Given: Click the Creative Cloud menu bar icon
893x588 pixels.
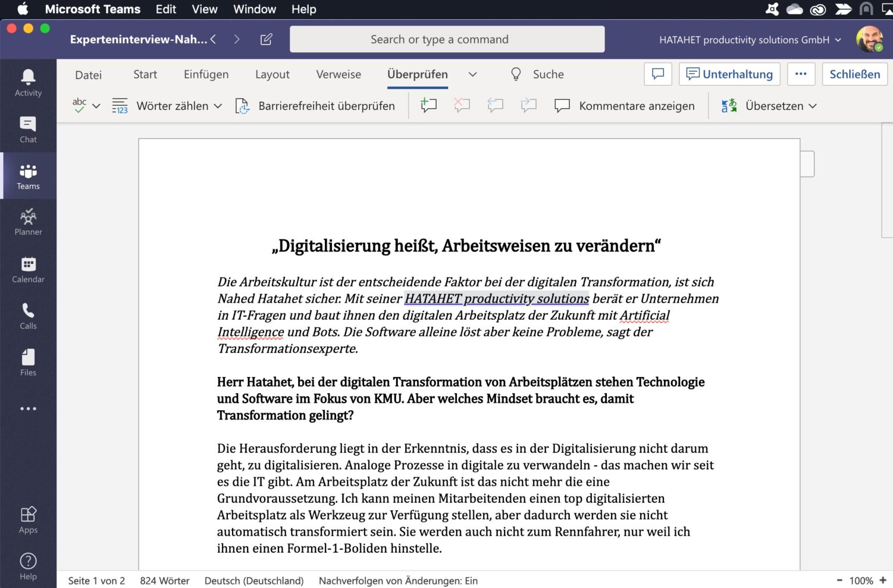Looking at the screenshot, I should (x=818, y=9).
